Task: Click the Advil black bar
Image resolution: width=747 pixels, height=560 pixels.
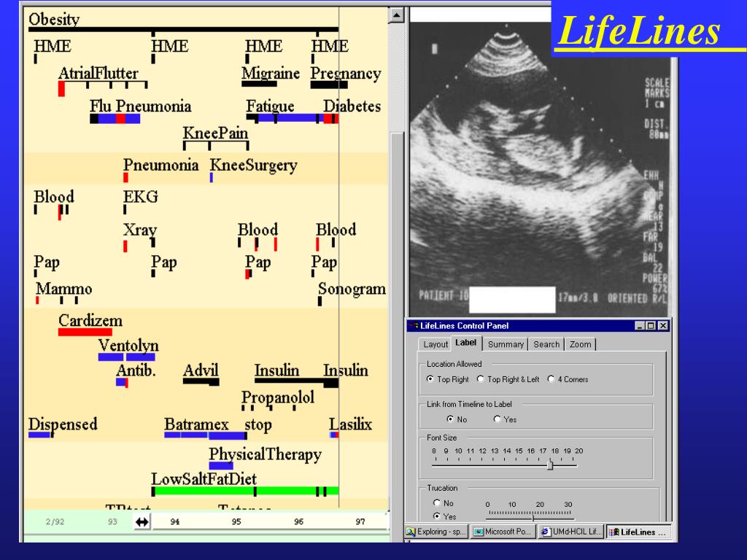Action: [201, 382]
